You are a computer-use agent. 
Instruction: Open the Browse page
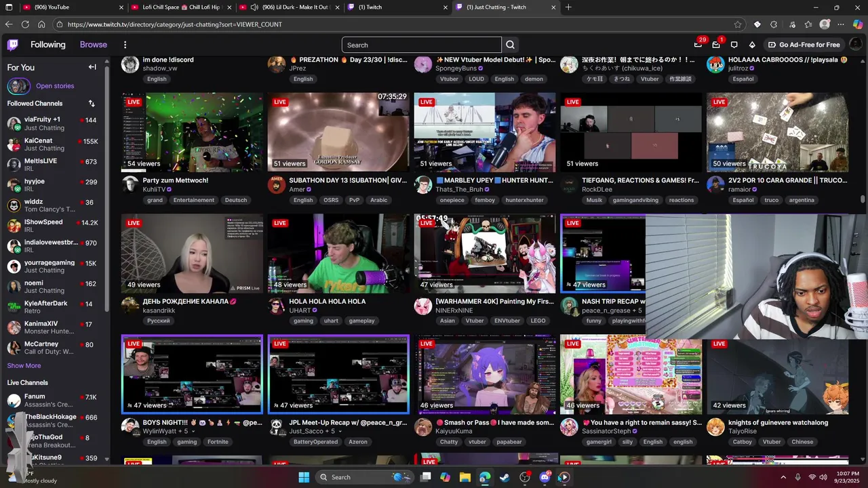94,45
